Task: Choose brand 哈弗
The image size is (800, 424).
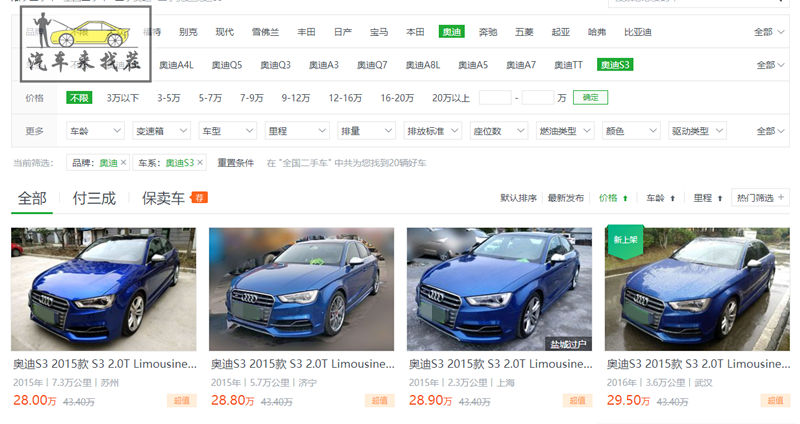Action: coord(597,32)
